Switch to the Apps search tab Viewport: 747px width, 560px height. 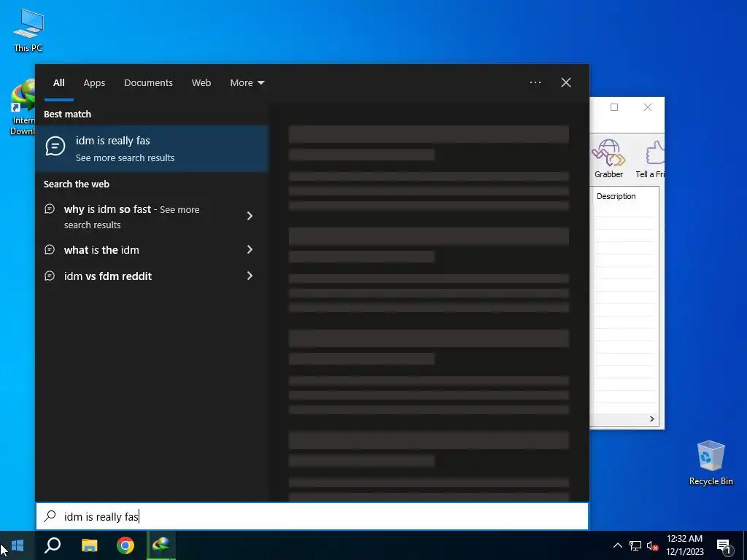94,83
